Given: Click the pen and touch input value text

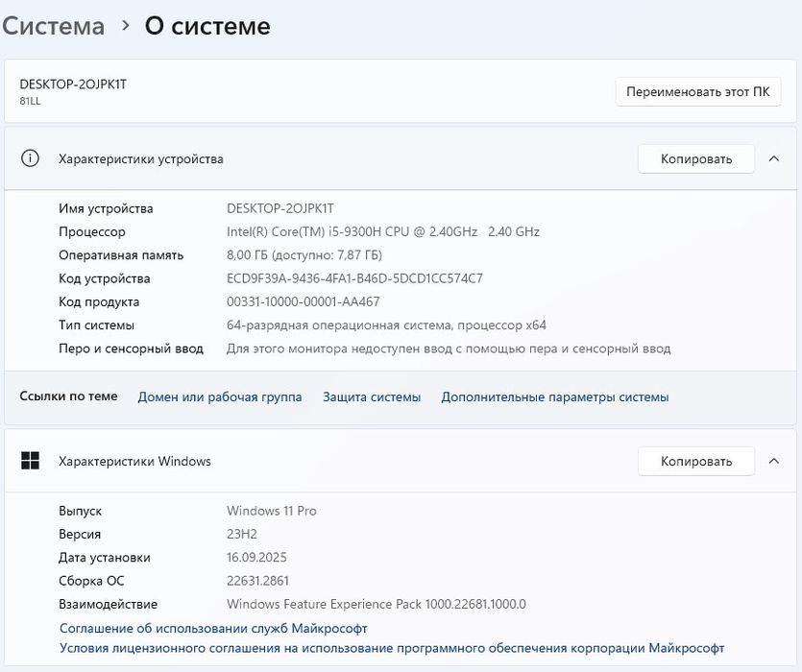Looking at the screenshot, I should coord(449,348).
